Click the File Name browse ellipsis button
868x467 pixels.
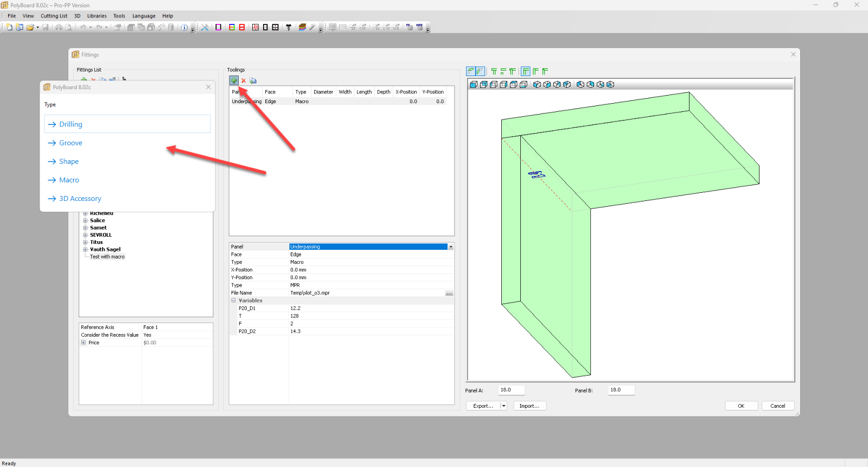pyautogui.click(x=449, y=293)
